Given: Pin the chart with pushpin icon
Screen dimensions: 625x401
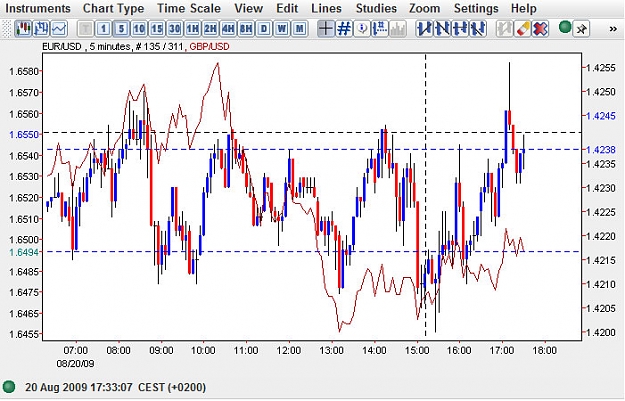Looking at the screenshot, I should coord(581,29).
